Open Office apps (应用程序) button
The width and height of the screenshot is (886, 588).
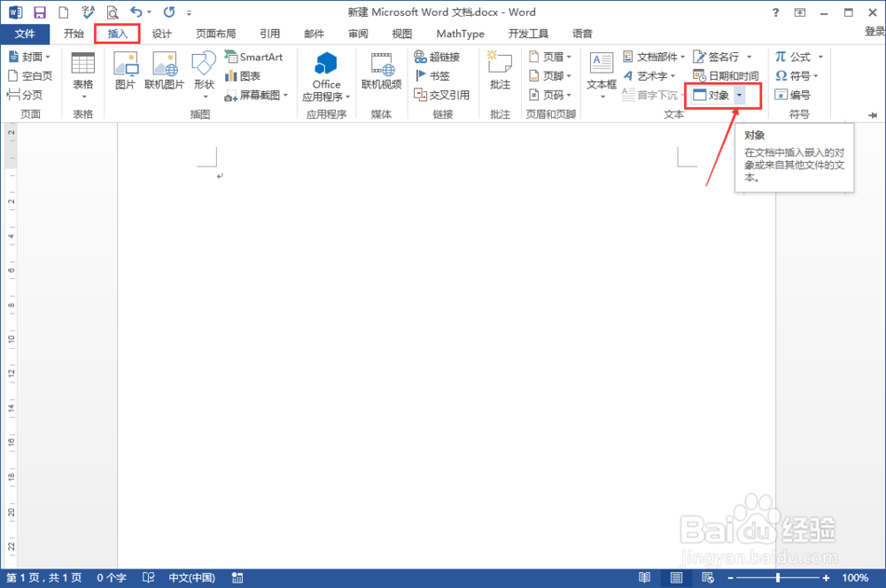click(x=326, y=77)
